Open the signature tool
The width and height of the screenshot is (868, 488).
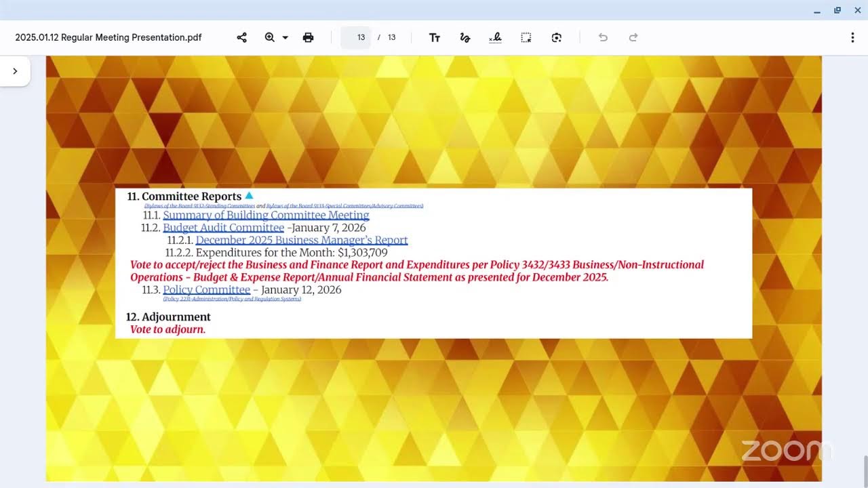tap(495, 38)
